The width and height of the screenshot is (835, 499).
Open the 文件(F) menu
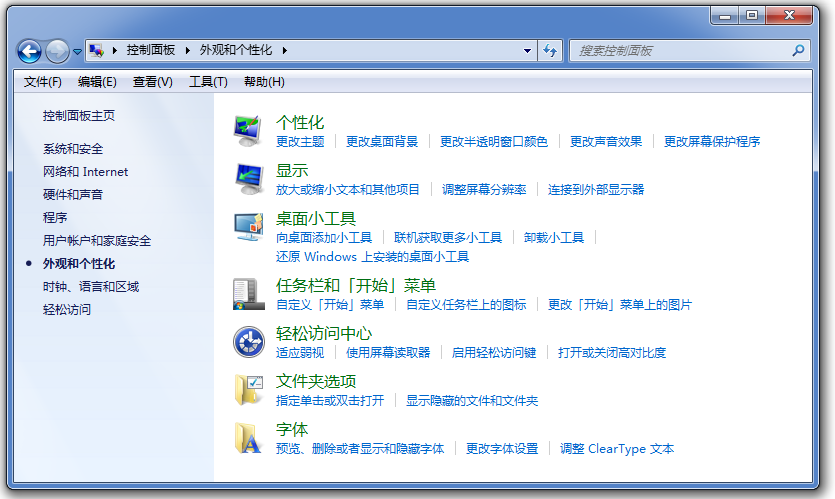(x=43, y=81)
